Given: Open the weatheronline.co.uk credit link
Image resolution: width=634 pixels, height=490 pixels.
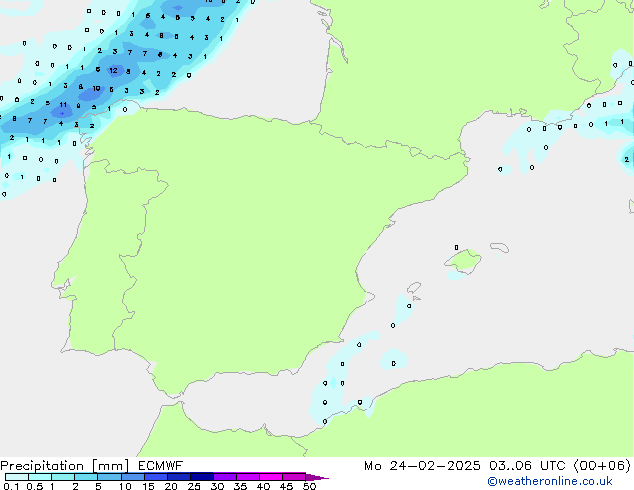Looking at the screenshot, I should (550, 481).
